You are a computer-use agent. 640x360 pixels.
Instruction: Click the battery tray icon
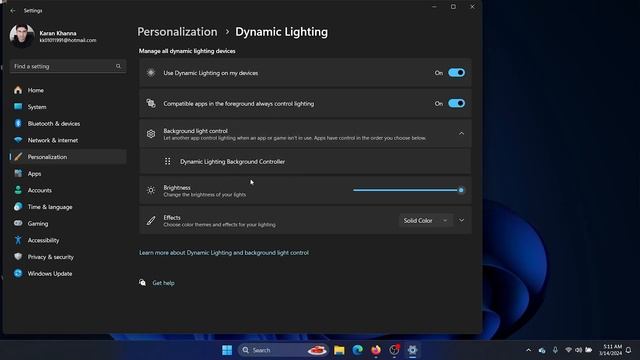pos(589,350)
